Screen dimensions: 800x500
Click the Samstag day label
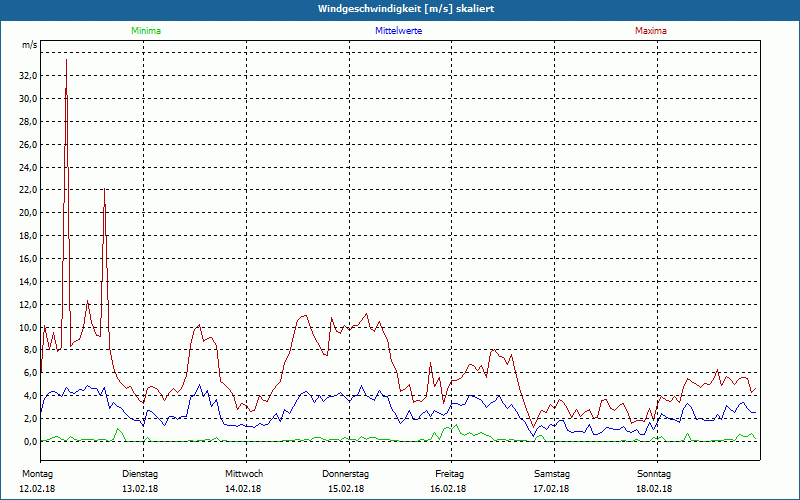tap(552, 474)
